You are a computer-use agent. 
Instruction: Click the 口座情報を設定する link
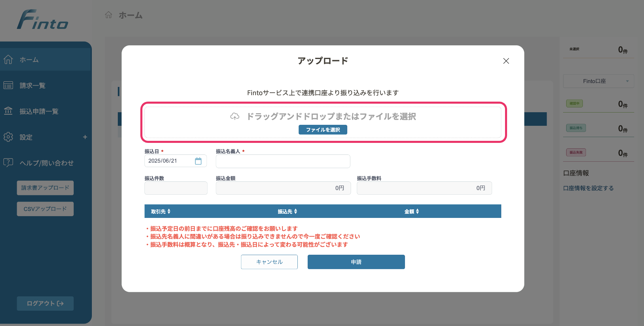588,188
